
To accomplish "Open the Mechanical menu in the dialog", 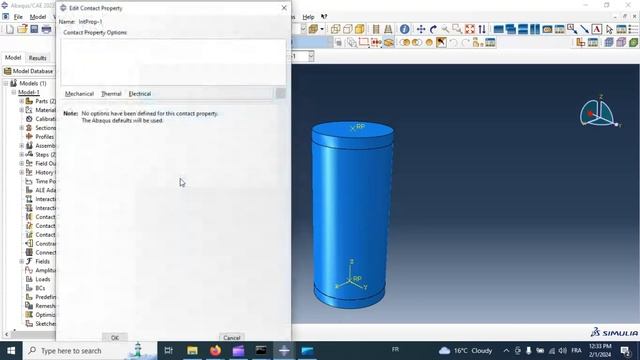I will coord(79,94).
